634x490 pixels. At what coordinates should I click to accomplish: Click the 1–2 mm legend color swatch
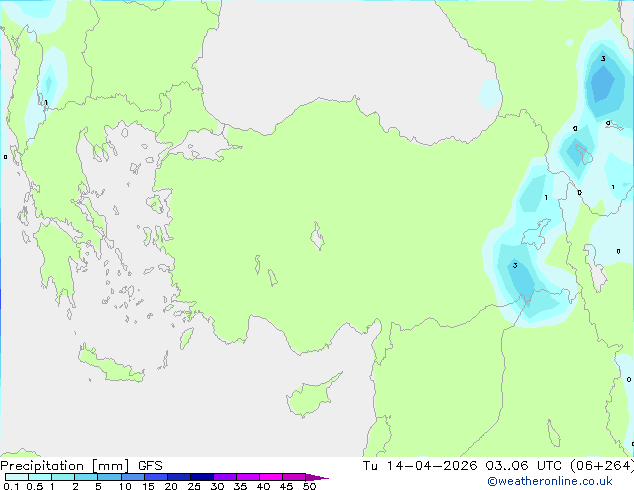coord(63,477)
